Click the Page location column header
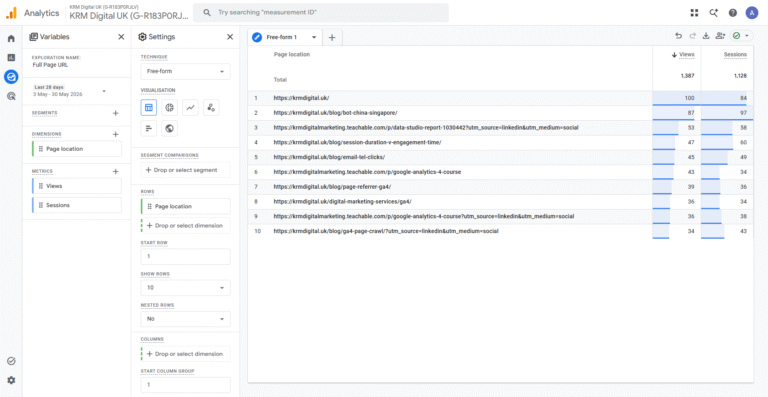This screenshot has height=397, width=768. coord(292,55)
